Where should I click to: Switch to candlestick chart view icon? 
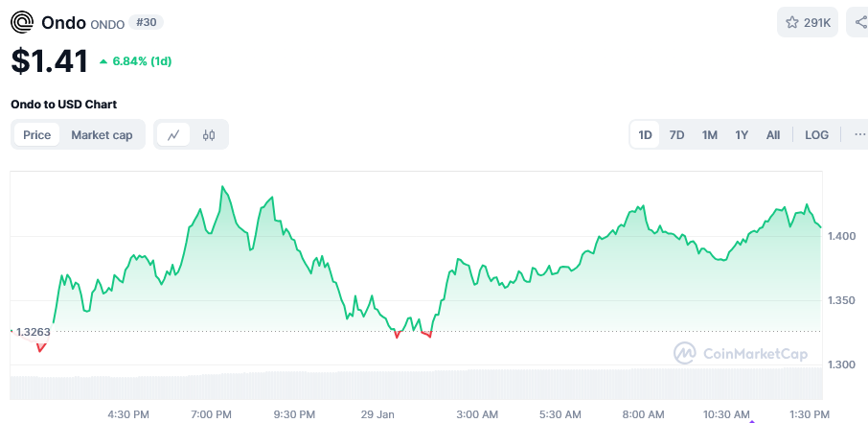pyautogui.click(x=209, y=134)
